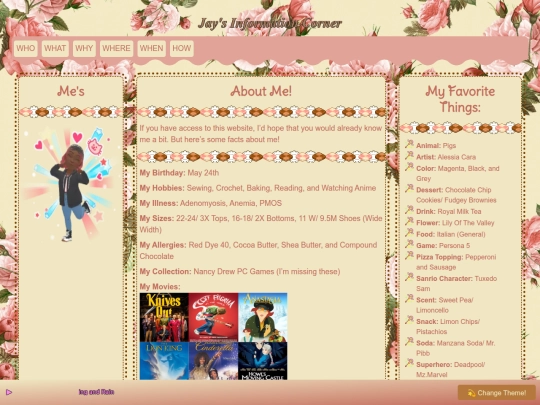Image resolution: width=540 pixels, height=405 pixels.
Task: Click the "My Movies:" label
Action: click(x=160, y=287)
